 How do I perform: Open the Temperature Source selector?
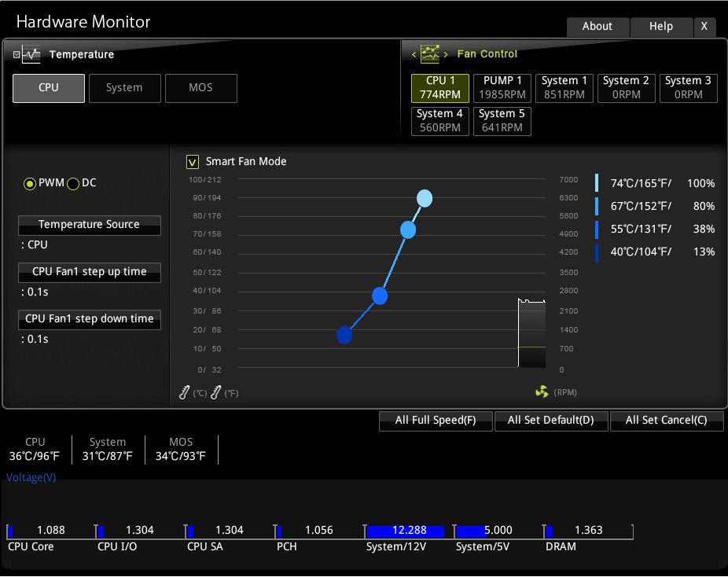pyautogui.click(x=89, y=225)
